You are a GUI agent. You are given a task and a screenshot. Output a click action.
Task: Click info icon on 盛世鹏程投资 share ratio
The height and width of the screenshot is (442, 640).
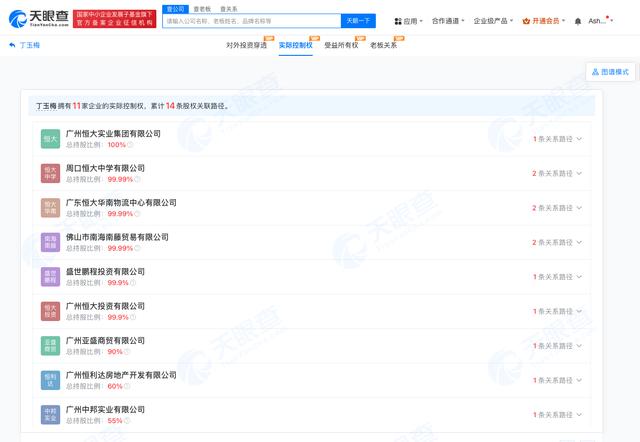[133, 283]
